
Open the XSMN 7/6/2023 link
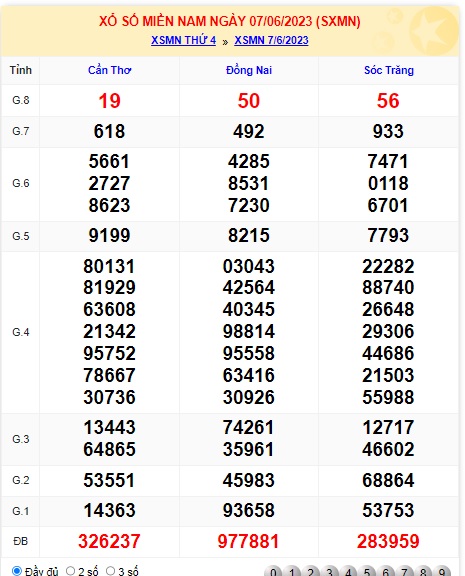271,40
